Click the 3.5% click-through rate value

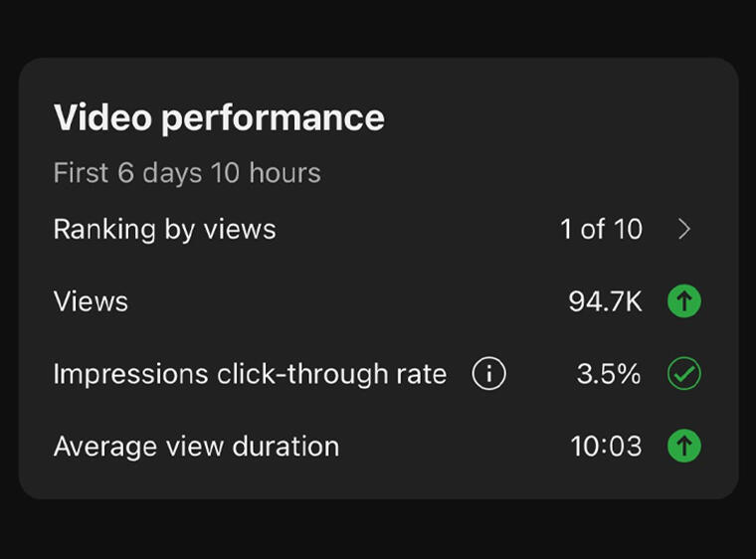(608, 374)
